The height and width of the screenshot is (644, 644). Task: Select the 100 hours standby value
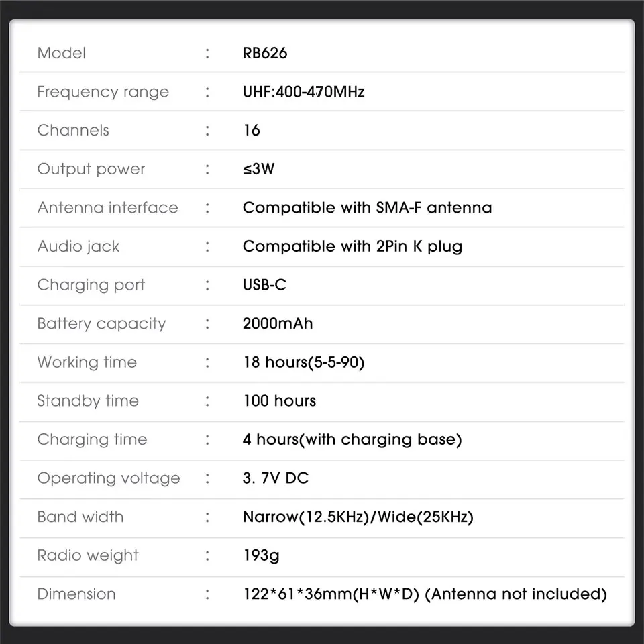[279, 401]
